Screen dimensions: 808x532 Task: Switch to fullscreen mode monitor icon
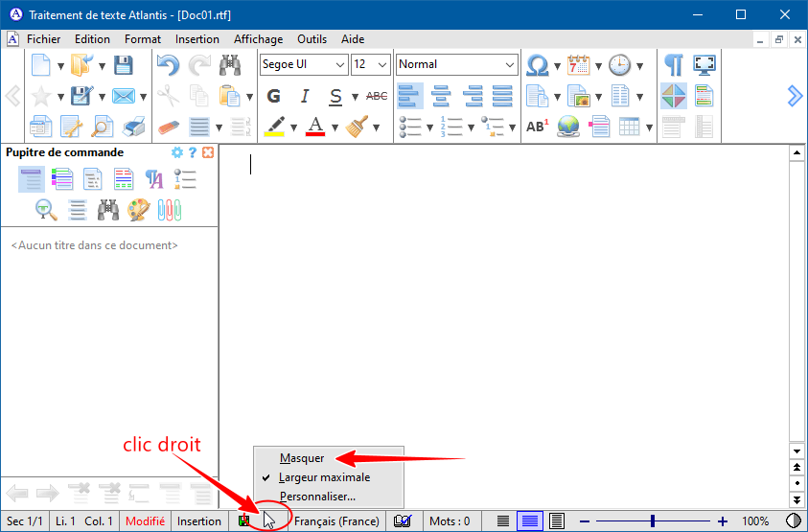[704, 65]
